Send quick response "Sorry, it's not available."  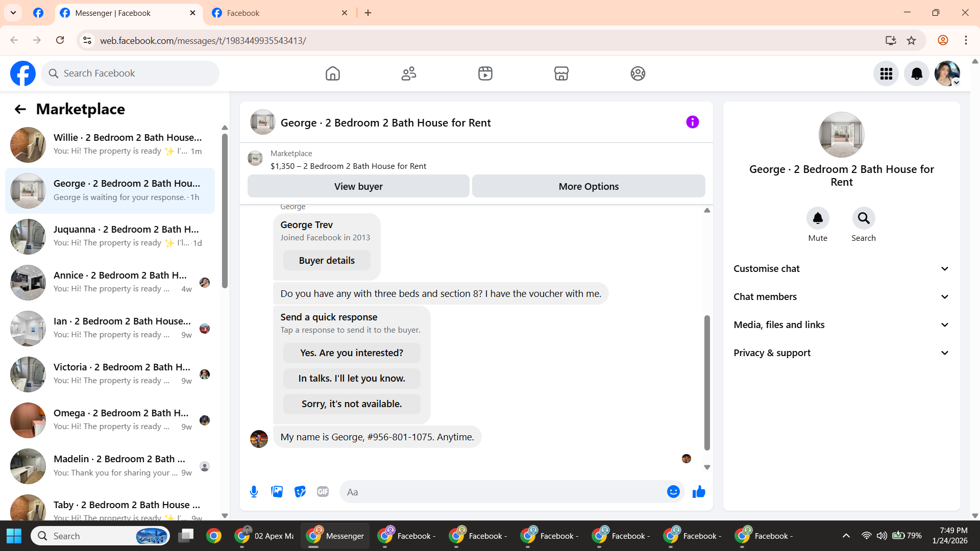352,404
